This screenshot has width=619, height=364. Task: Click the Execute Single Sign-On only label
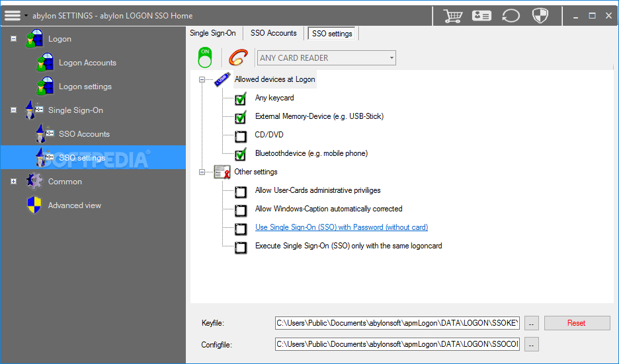(349, 246)
